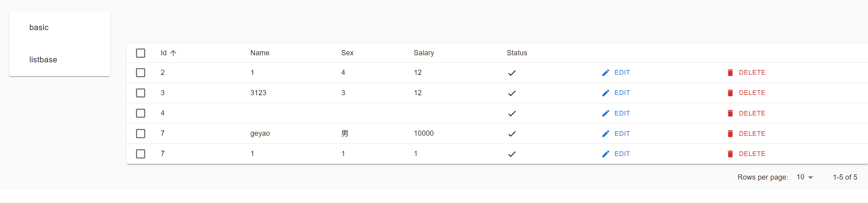Click the ascending sort arrow next to Id

[174, 53]
